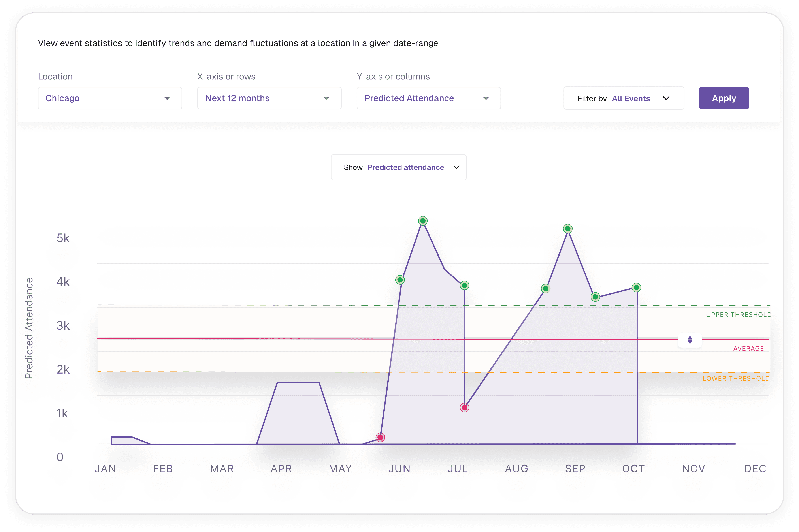Open the Filter by All Events dropdown
799x532 pixels.
[x=624, y=98]
